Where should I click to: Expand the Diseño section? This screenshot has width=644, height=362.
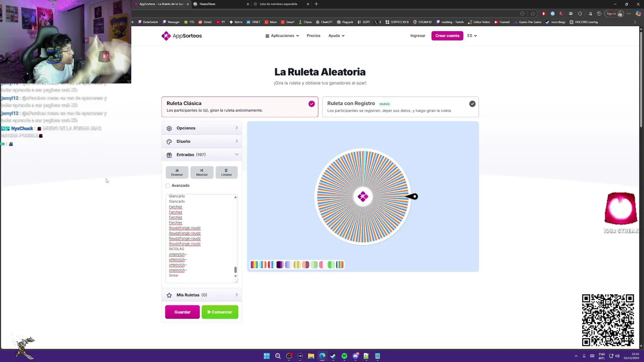tap(202, 141)
